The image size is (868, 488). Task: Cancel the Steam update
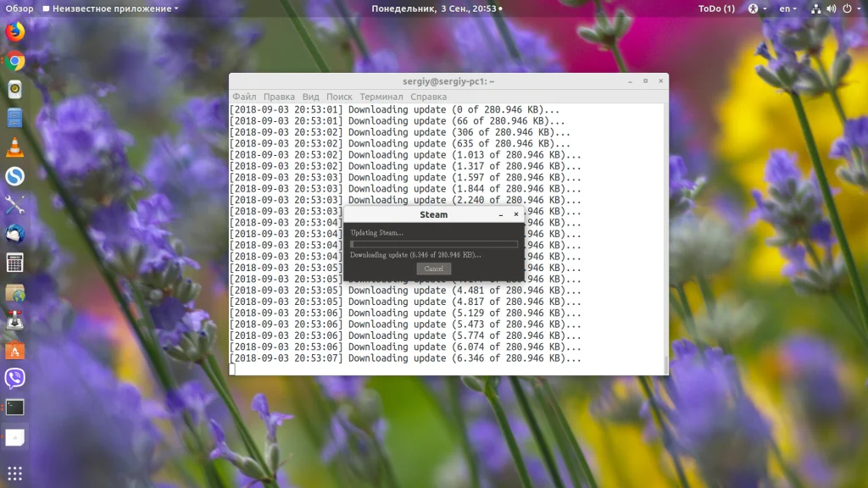[x=433, y=269]
